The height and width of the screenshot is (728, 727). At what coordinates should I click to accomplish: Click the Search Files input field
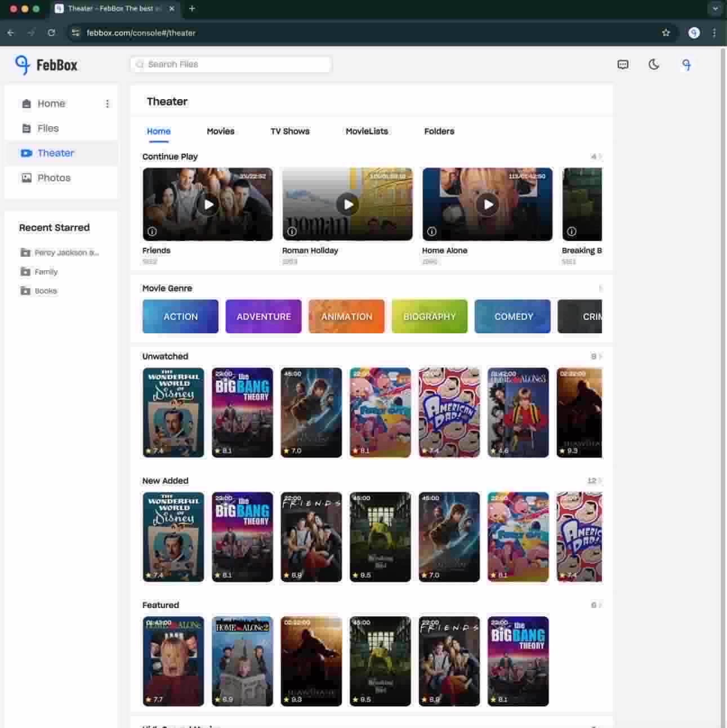pyautogui.click(x=231, y=64)
